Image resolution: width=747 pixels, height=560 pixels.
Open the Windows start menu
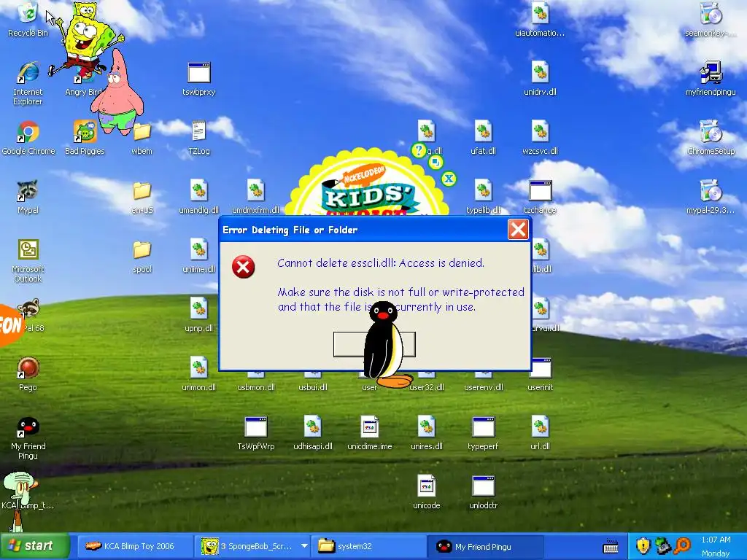[35, 545]
